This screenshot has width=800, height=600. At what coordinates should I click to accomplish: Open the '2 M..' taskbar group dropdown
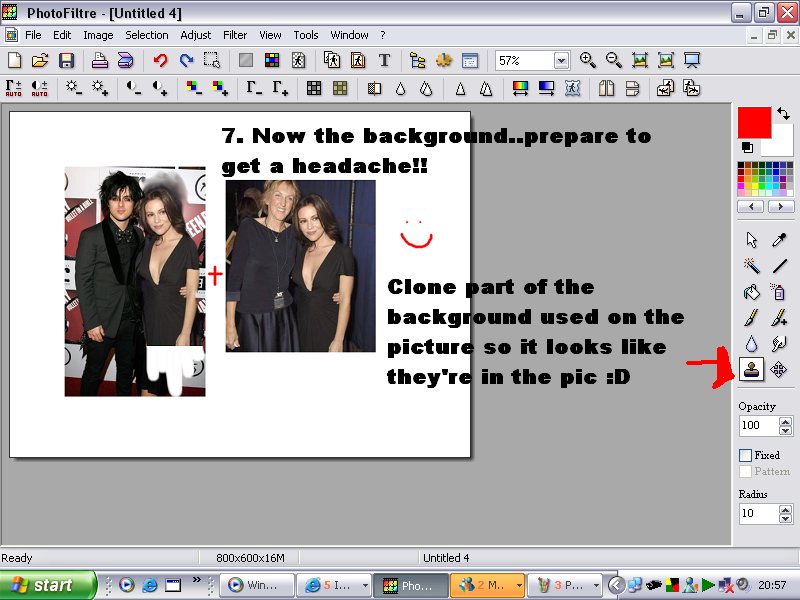[x=518, y=585]
